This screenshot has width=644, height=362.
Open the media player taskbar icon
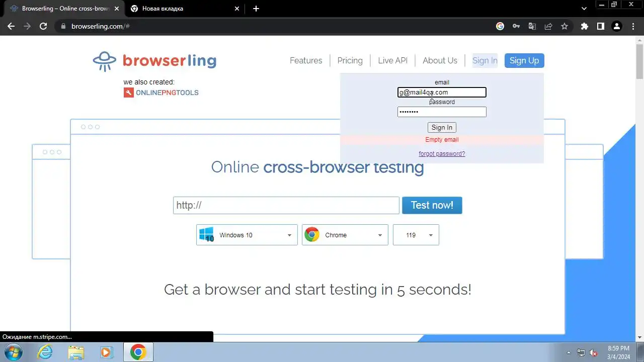coord(107,352)
